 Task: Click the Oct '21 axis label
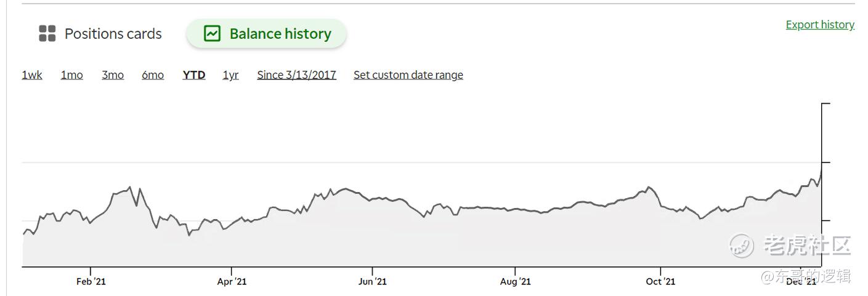point(660,281)
